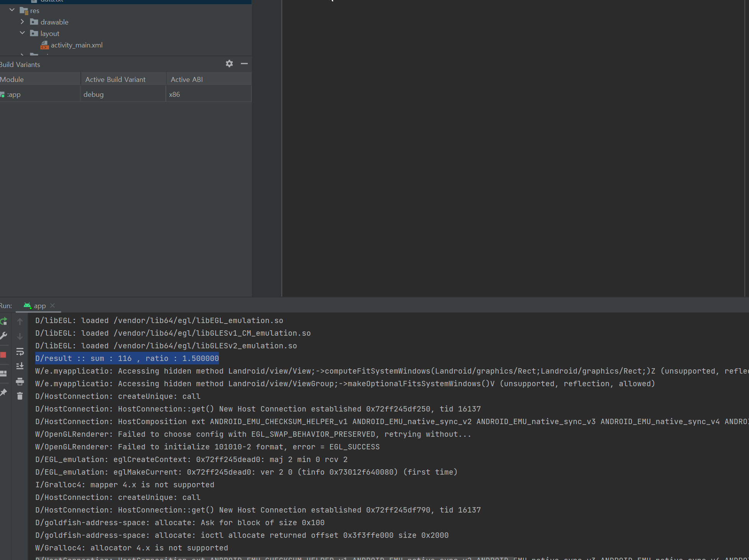
Task: Open Build Variants gear settings
Action: click(229, 64)
